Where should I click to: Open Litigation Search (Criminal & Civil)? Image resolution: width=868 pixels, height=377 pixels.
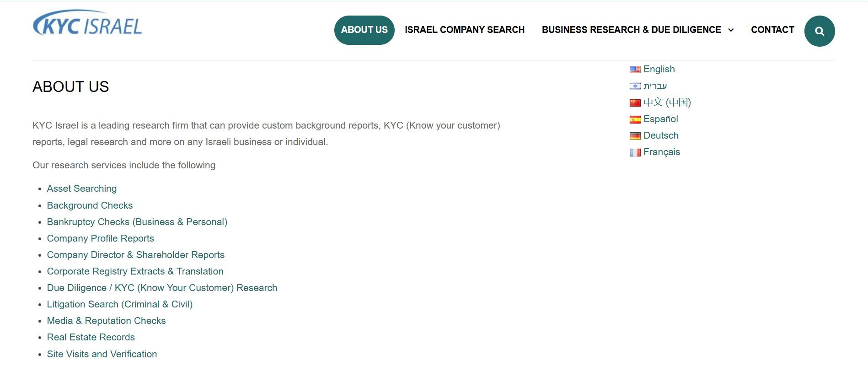pos(119,304)
